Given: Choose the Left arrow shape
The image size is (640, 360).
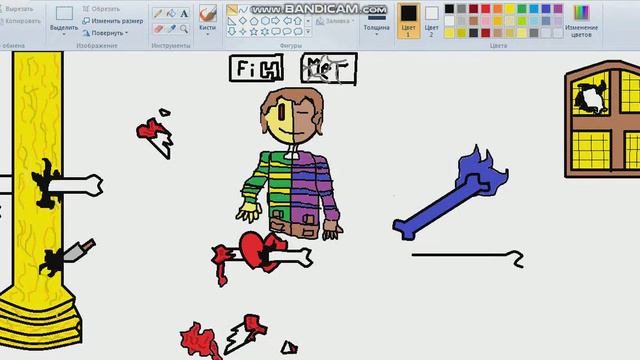Looking at the screenshot, I should point(287,21).
